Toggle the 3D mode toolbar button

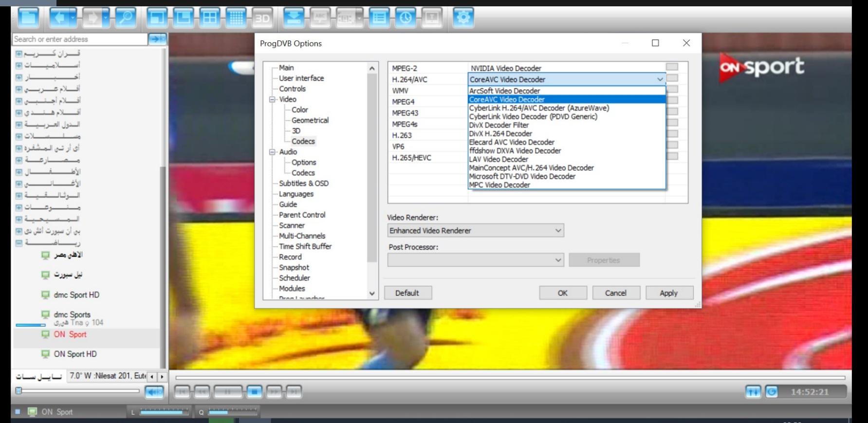[x=262, y=18]
